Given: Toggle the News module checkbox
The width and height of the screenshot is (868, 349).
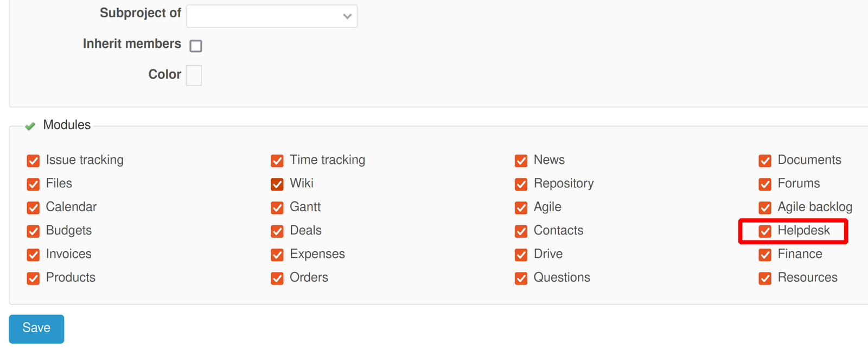Looking at the screenshot, I should 521,161.
